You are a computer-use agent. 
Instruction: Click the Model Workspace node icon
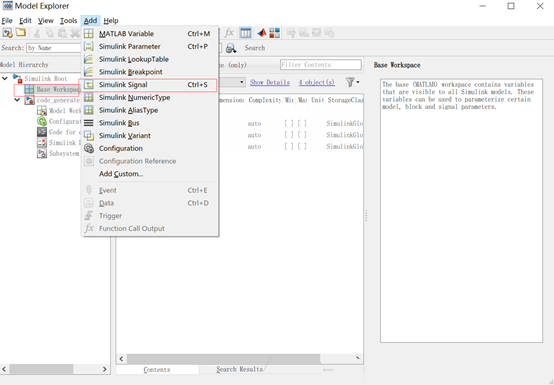42,111
